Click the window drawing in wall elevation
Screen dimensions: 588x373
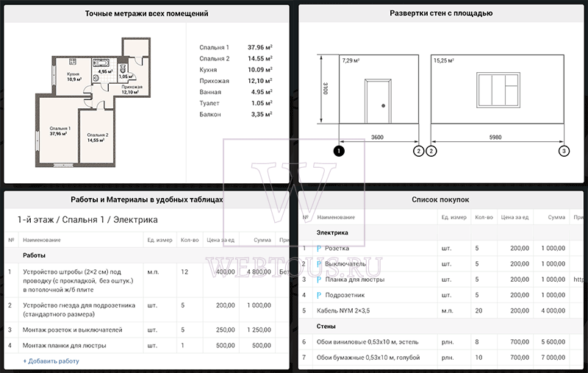(498, 90)
